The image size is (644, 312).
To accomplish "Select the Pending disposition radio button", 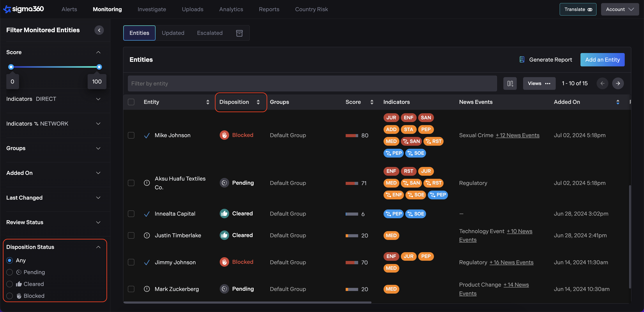I will [x=9, y=272].
